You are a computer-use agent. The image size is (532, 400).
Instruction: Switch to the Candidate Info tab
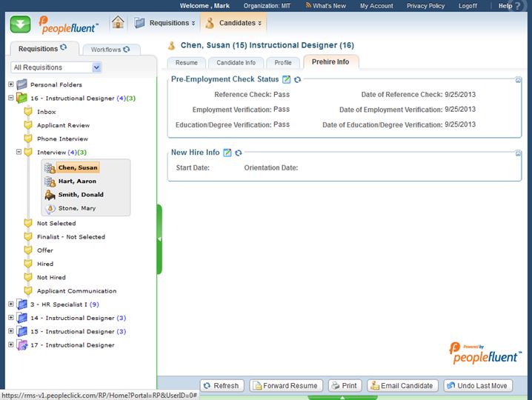coord(236,63)
